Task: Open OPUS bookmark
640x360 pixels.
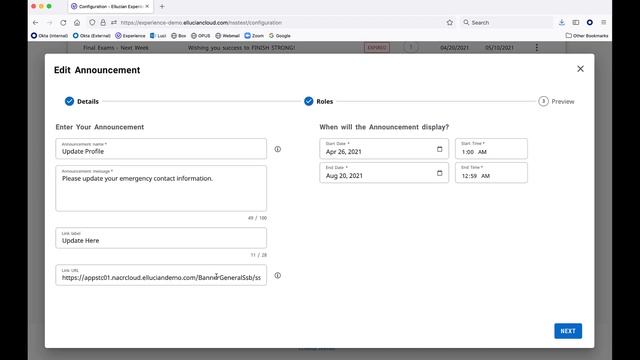Action: (x=200, y=36)
